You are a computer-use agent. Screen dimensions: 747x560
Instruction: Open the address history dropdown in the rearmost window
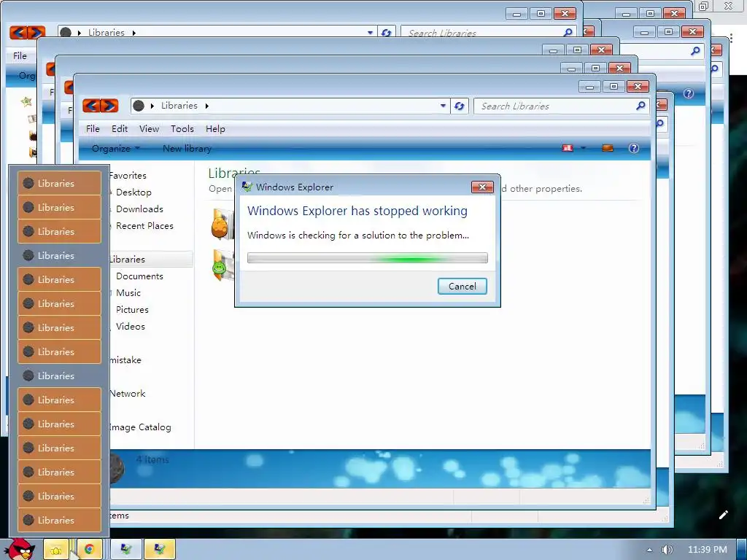click(370, 32)
